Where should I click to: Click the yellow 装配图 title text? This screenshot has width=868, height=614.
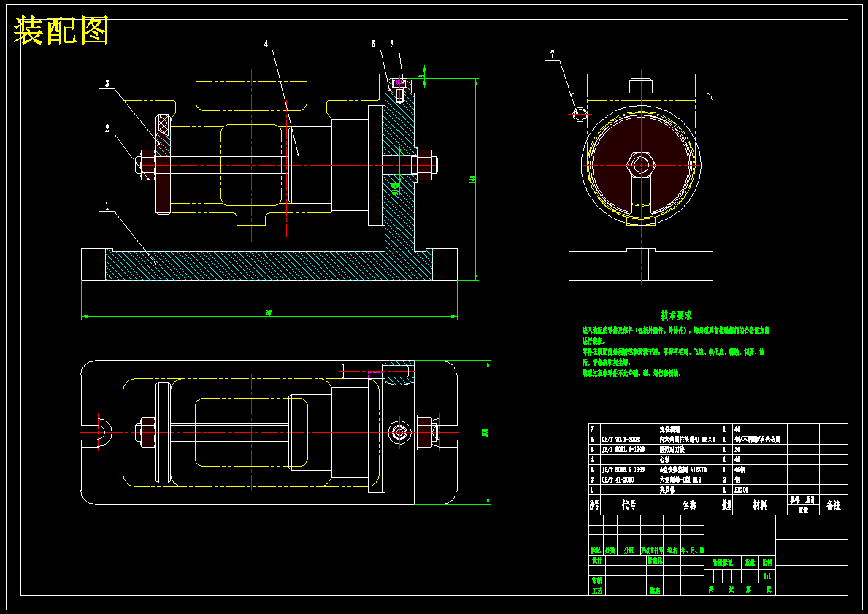(x=61, y=31)
